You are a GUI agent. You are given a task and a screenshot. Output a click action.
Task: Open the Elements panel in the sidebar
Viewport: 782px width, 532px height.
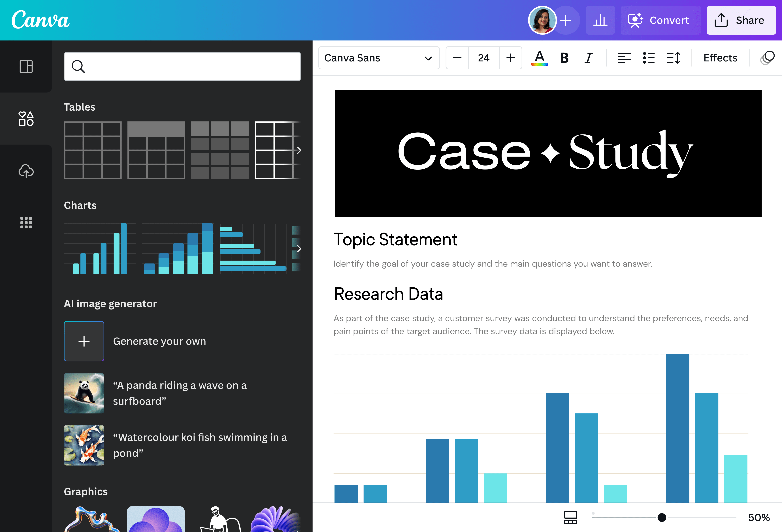point(26,118)
